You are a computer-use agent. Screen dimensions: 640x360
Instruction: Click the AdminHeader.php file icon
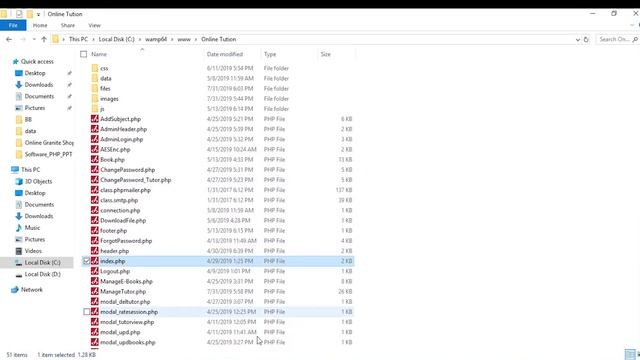(x=95, y=129)
